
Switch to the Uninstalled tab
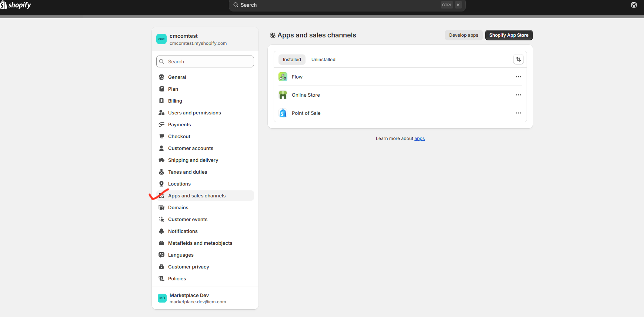pos(323,60)
